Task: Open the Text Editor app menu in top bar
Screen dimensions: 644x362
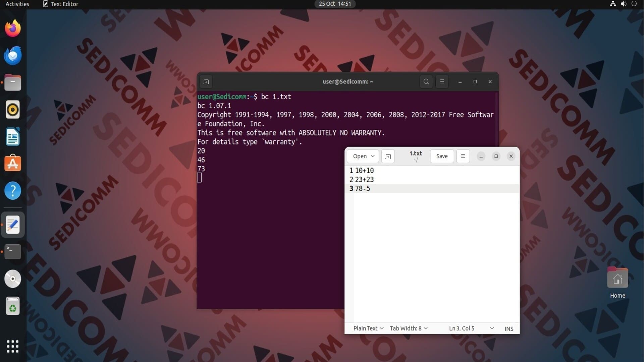Action: pos(61,4)
